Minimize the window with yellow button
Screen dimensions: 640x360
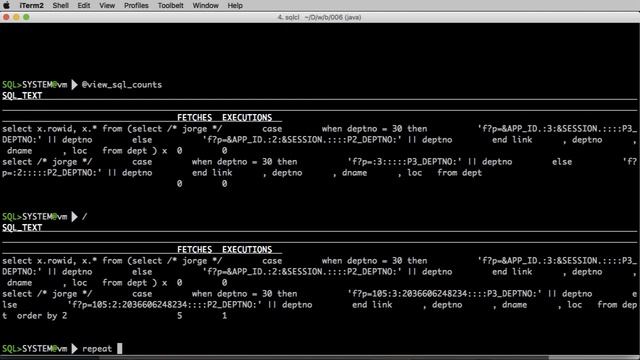(x=16, y=17)
